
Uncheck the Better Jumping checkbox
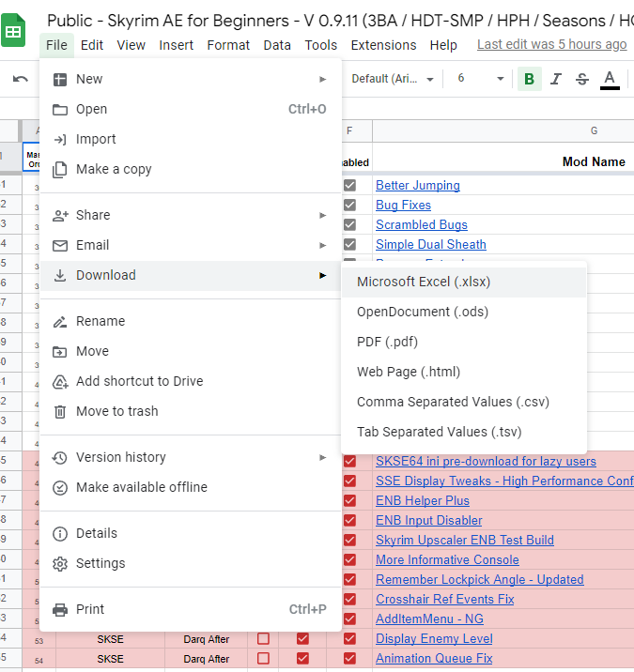[349, 185]
